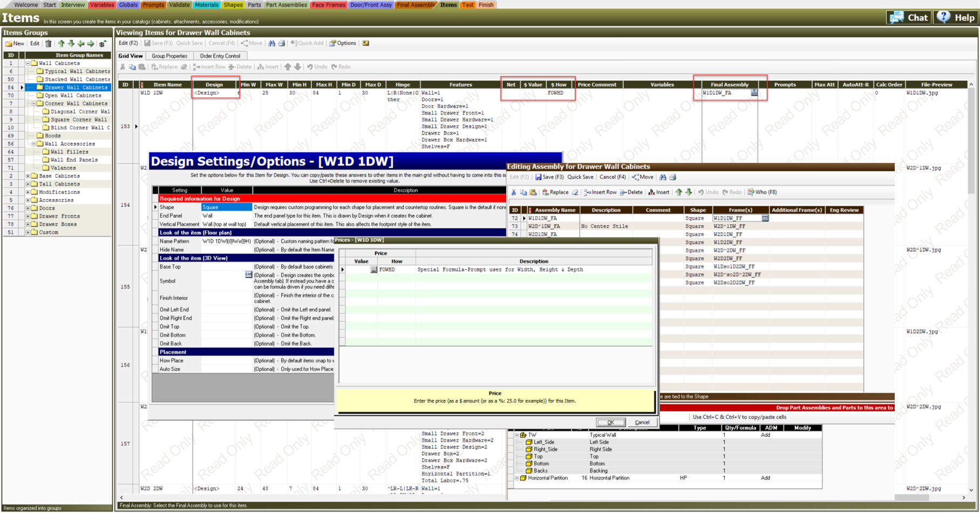Click Save (F3) in assembly editor
The width and height of the screenshot is (980, 513).
549,177
